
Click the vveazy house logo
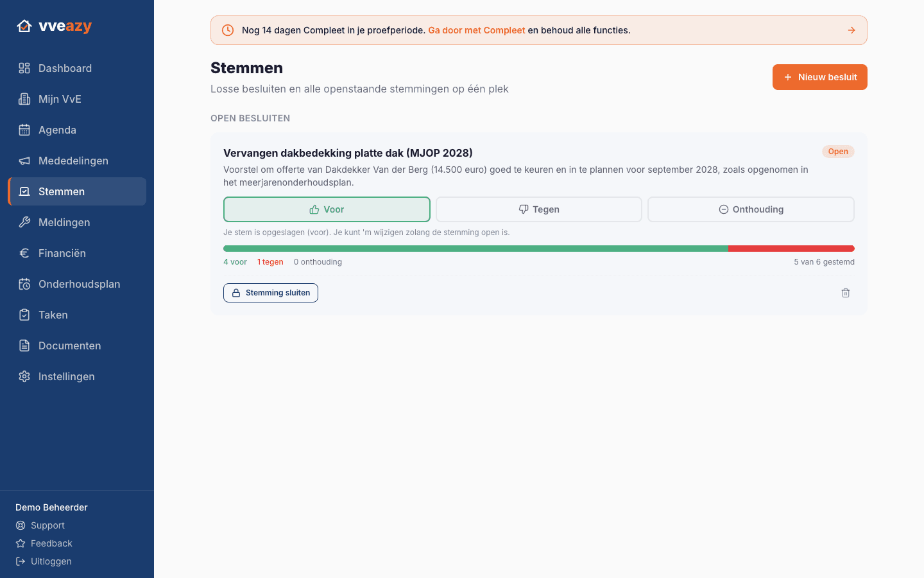pyautogui.click(x=24, y=26)
